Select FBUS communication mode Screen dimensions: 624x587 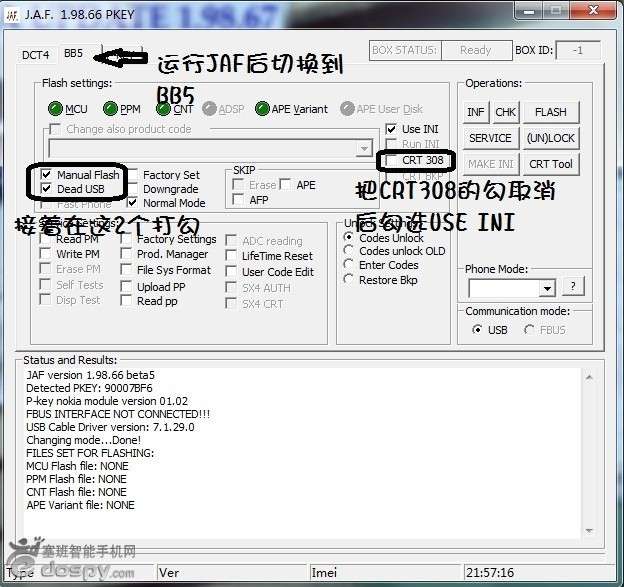(529, 330)
